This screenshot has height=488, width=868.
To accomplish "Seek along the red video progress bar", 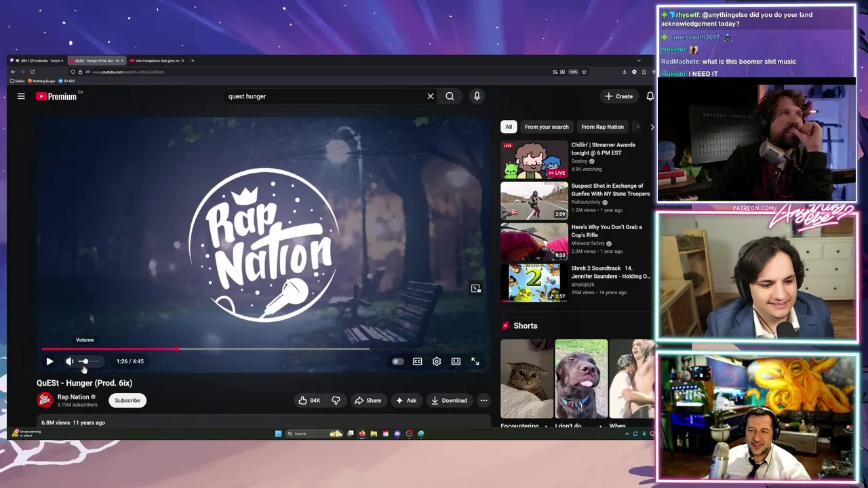I will point(205,349).
